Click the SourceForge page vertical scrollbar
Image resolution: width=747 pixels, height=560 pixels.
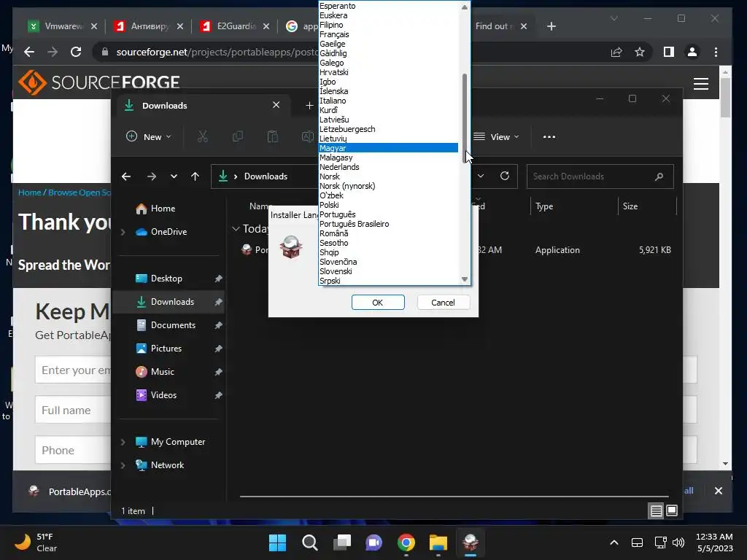point(725,97)
